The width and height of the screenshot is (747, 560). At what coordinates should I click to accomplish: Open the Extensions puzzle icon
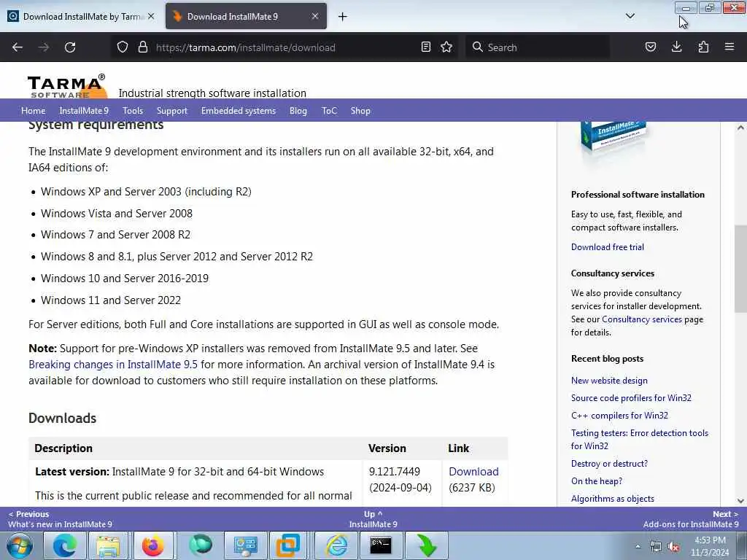click(703, 47)
